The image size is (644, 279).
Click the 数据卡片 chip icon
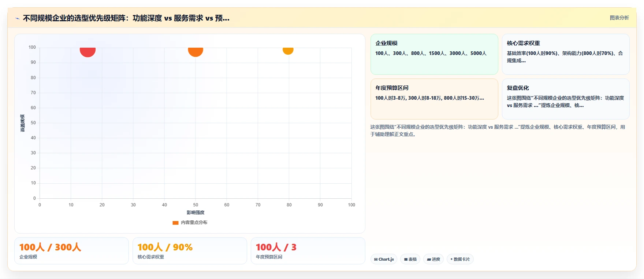(451, 259)
